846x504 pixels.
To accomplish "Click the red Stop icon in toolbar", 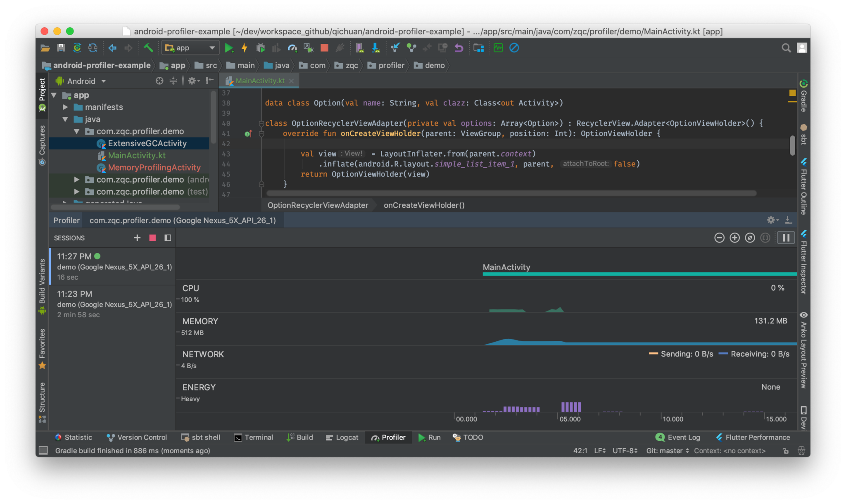I will tap(324, 48).
